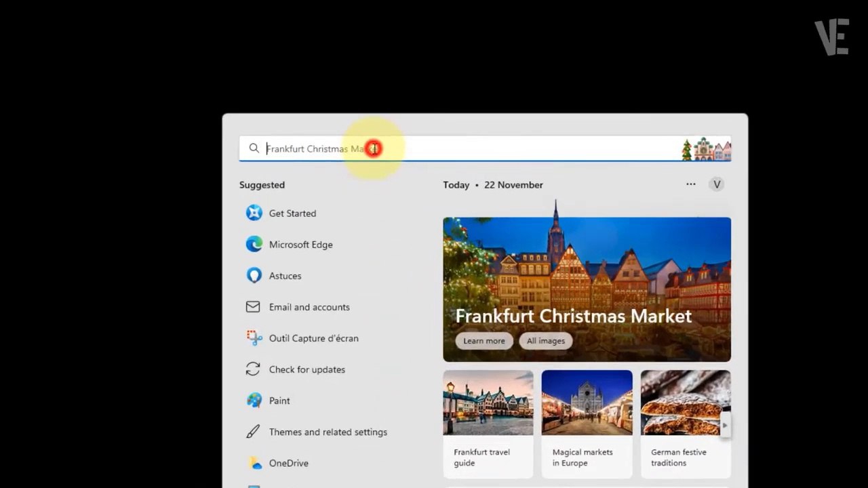Open the Outil Capture d'écran icon
868x488 pixels.
pyautogui.click(x=254, y=338)
